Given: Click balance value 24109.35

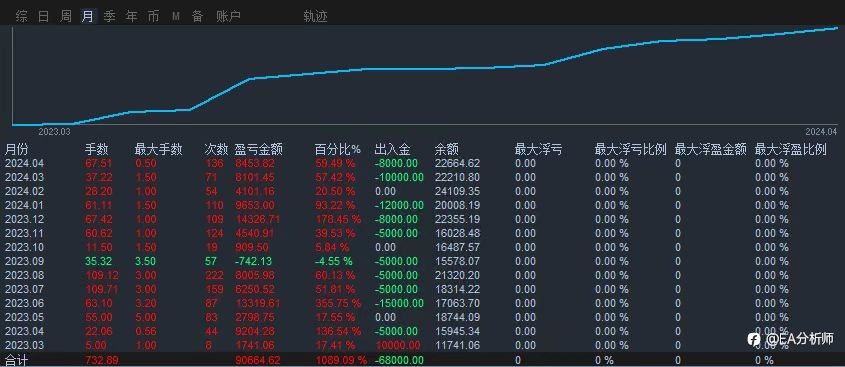Looking at the screenshot, I should pos(458,191).
